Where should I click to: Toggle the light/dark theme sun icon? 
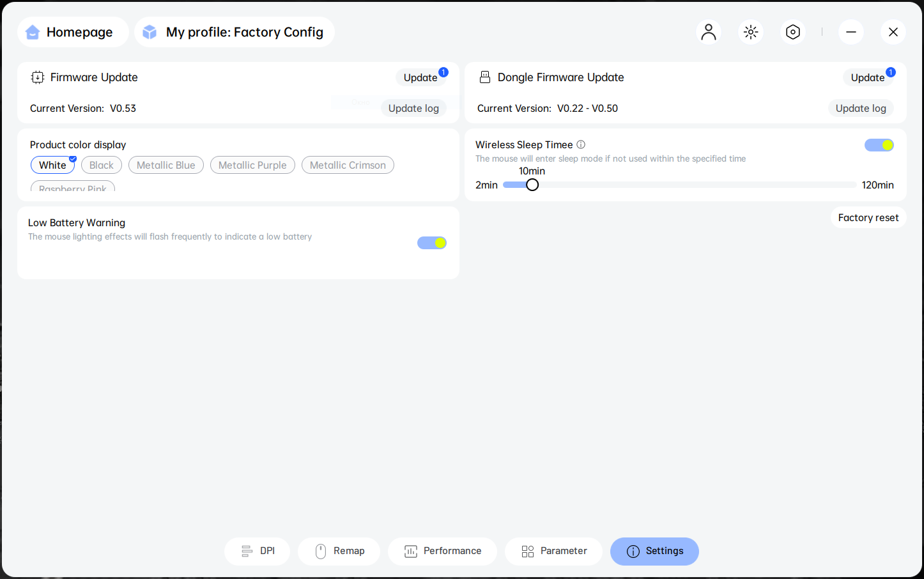(751, 32)
